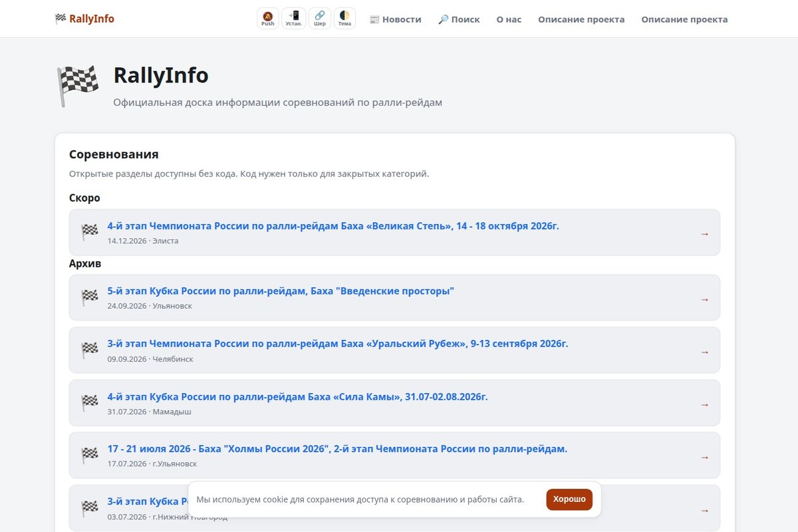The width and height of the screenshot is (798, 532).
Task: Open Баха "Введенские просторы" competition link
Action: [281, 291]
